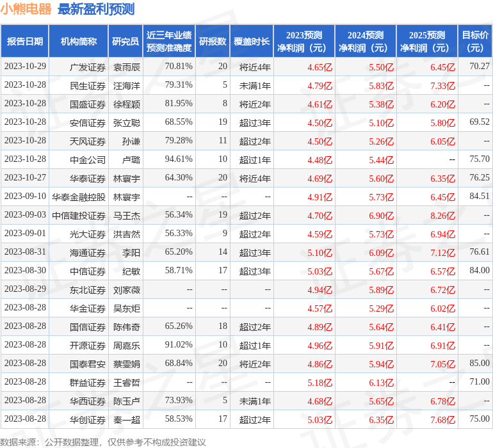
Task: Click the 5.10亿 2023 forecast for 海通证券
Action: [319, 252]
